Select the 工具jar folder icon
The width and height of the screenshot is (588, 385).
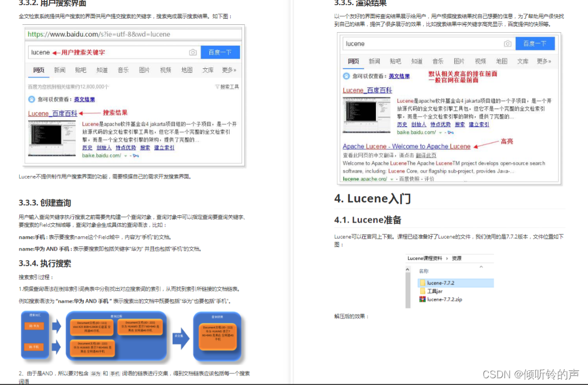(x=423, y=291)
